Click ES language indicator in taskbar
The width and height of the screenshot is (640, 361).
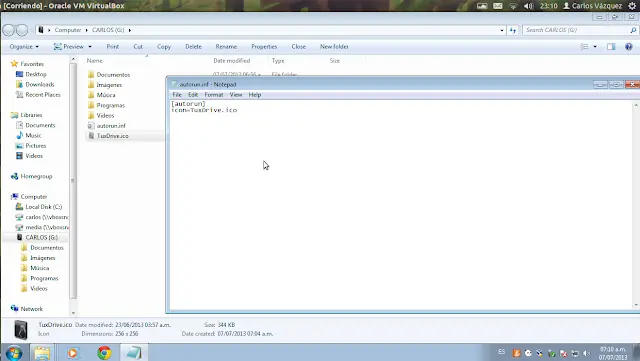pyautogui.click(x=502, y=352)
